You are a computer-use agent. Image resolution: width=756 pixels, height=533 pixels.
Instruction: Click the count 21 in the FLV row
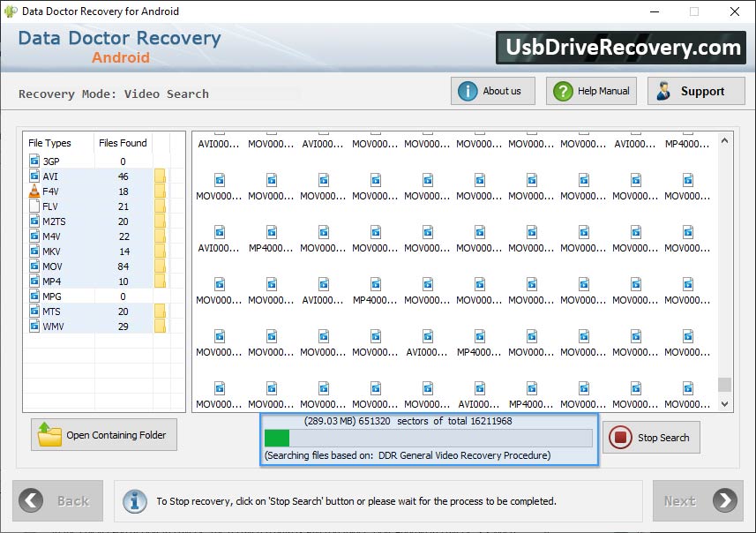click(124, 206)
